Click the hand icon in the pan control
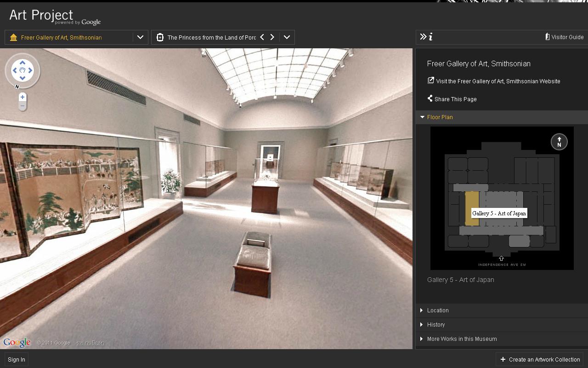The height and width of the screenshot is (368, 588). click(x=23, y=70)
